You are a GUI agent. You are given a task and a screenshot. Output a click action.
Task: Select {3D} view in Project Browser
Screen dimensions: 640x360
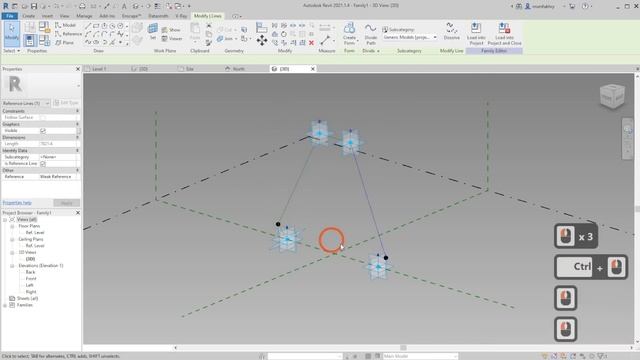point(31,259)
